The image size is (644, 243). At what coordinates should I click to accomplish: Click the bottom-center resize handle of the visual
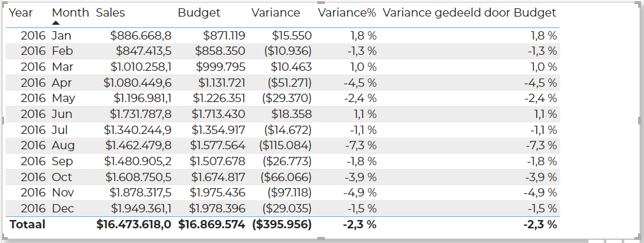(x=322, y=238)
